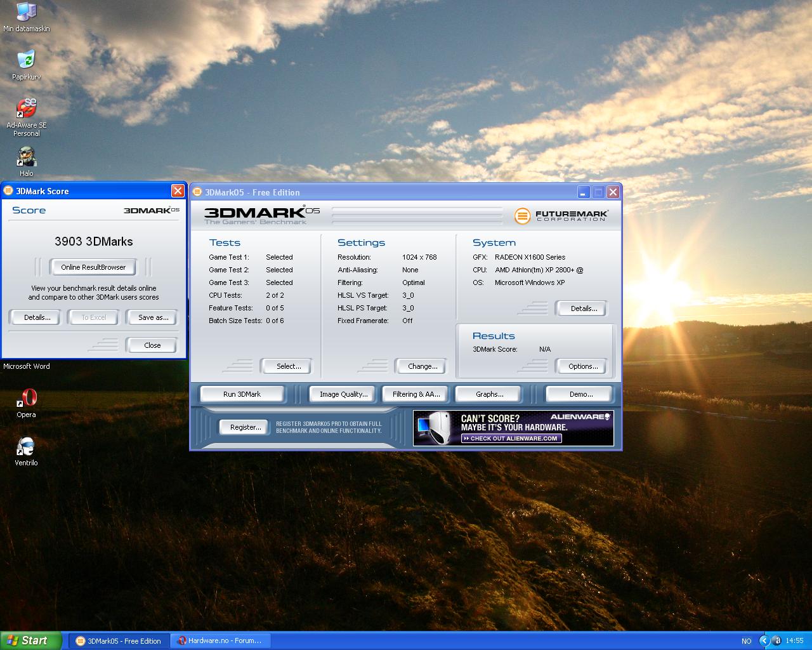812x650 pixels.
Task: Click the Anti-Aliasing None value
Action: (x=410, y=270)
